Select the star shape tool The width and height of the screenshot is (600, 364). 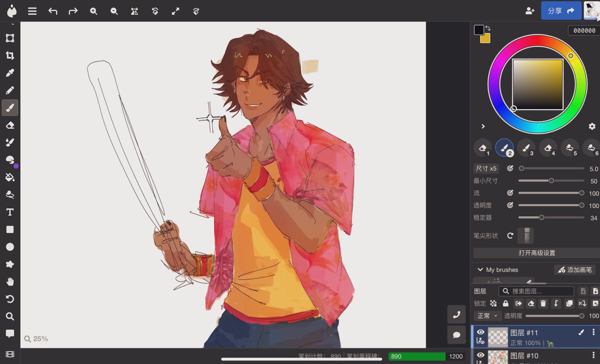(9, 264)
